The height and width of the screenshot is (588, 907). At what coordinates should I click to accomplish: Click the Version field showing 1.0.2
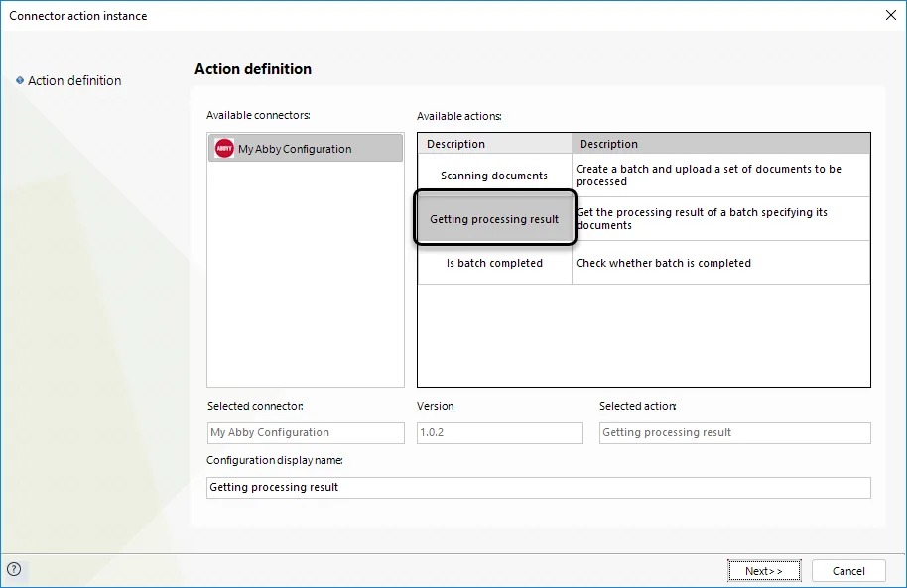click(499, 433)
